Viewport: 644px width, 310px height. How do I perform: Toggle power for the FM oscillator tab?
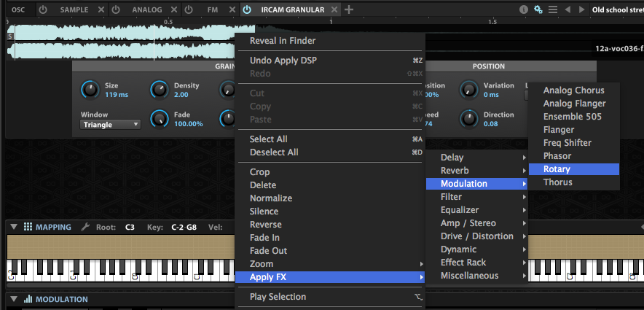188,10
